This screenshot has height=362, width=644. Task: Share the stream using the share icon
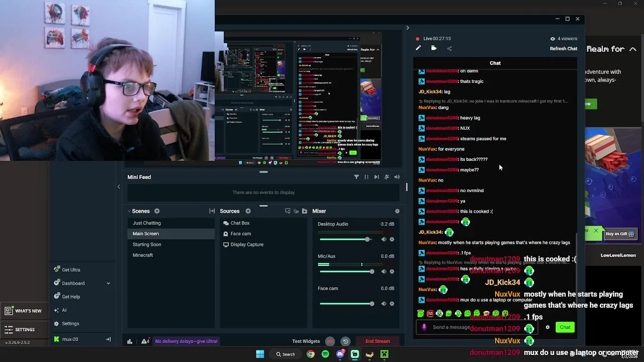click(x=449, y=48)
